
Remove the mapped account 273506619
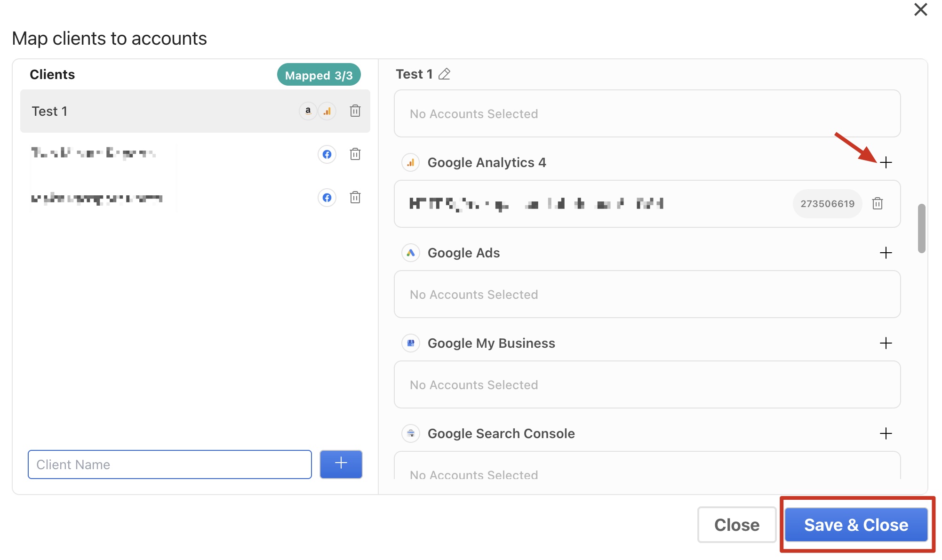tap(877, 204)
